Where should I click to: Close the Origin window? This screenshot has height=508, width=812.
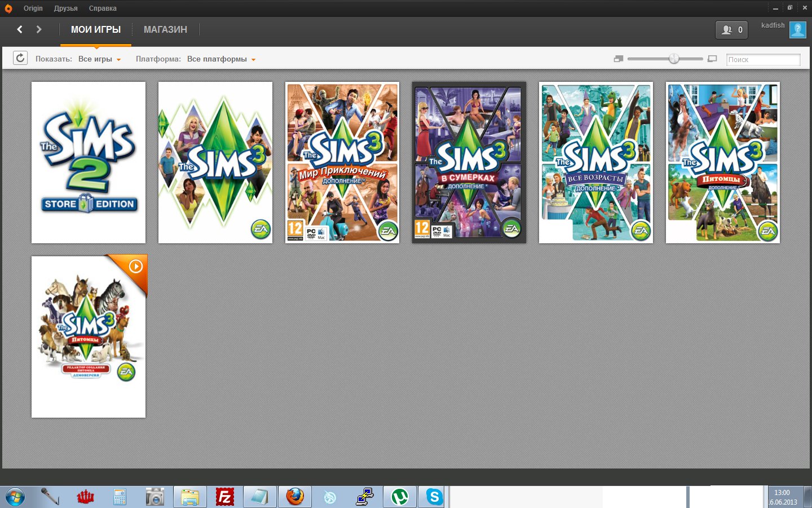[x=805, y=8]
